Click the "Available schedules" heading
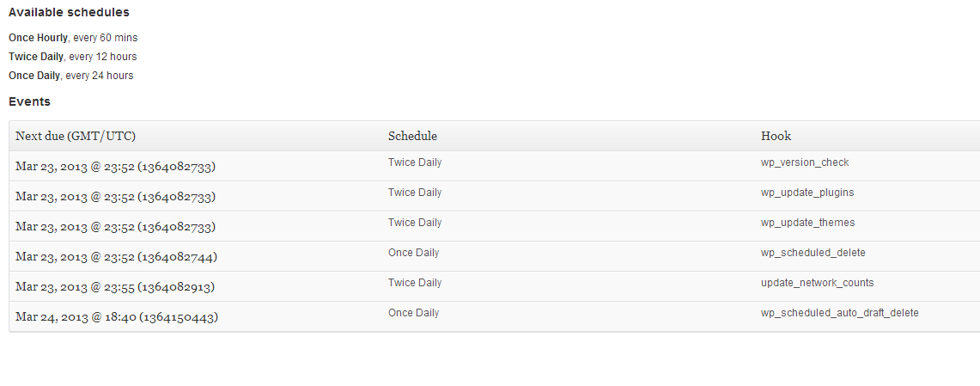Viewport: 980px width, 386px height. tap(69, 13)
